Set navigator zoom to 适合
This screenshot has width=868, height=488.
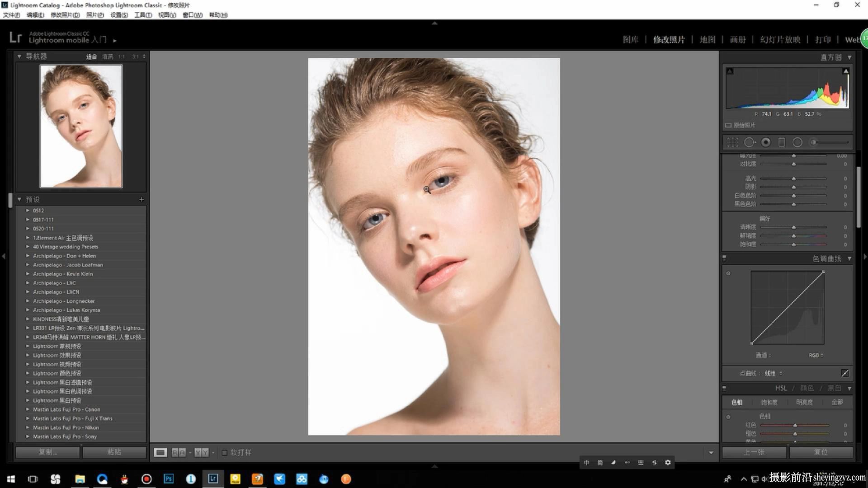(x=91, y=56)
